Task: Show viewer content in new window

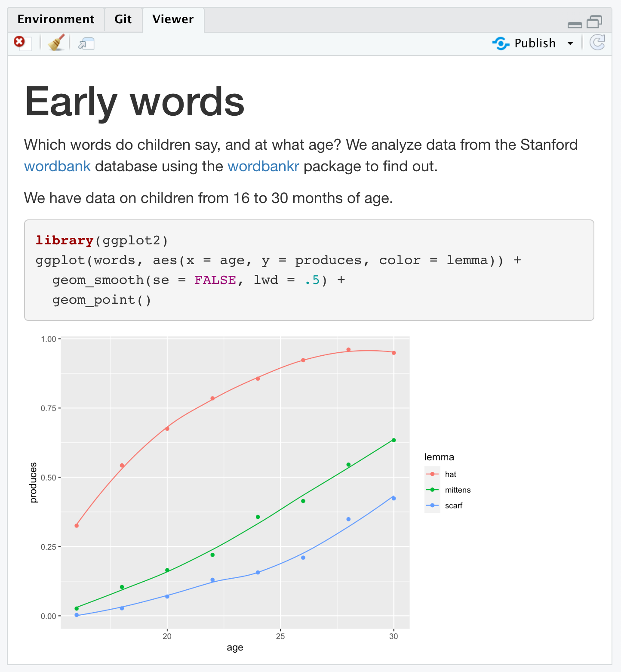Action: 86,43
